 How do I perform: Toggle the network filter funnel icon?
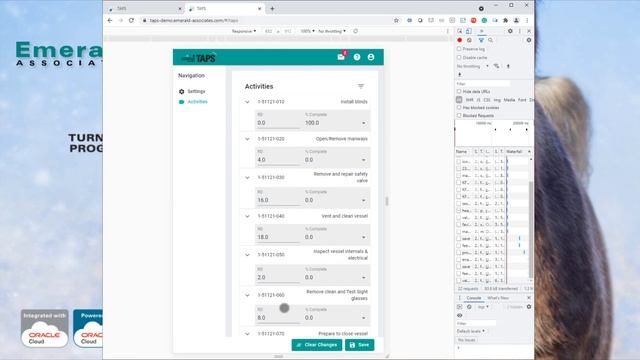pyautogui.click(x=481, y=40)
